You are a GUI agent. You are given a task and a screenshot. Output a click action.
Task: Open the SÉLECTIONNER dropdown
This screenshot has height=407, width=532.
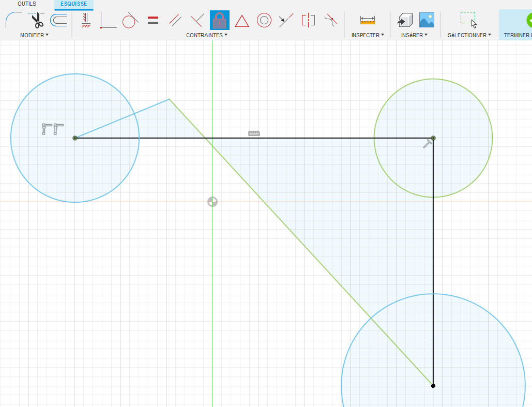(469, 35)
